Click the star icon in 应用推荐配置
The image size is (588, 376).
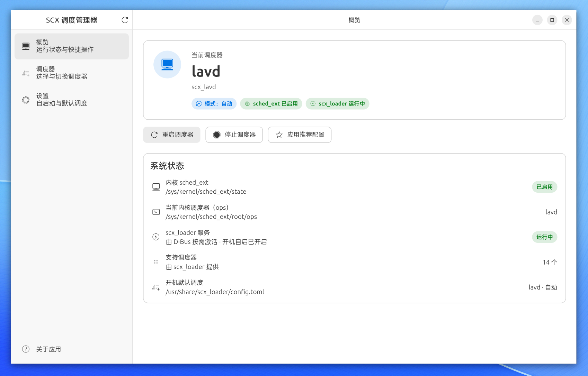point(279,135)
